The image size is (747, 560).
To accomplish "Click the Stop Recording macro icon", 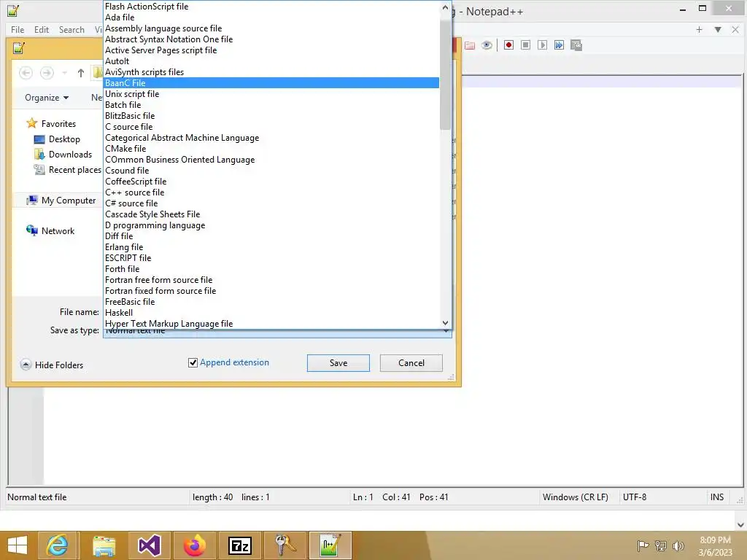I will (x=525, y=45).
